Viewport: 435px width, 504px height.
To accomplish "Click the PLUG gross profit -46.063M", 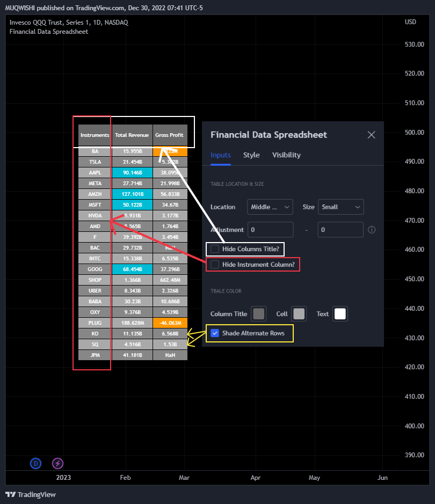I will (170, 323).
